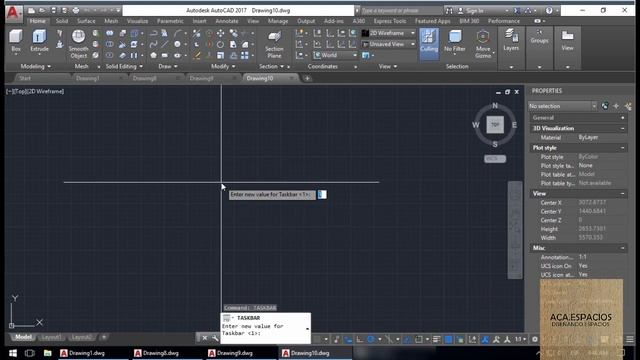
Task: Toggle lineweight display in status bar
Action: click(x=436, y=339)
